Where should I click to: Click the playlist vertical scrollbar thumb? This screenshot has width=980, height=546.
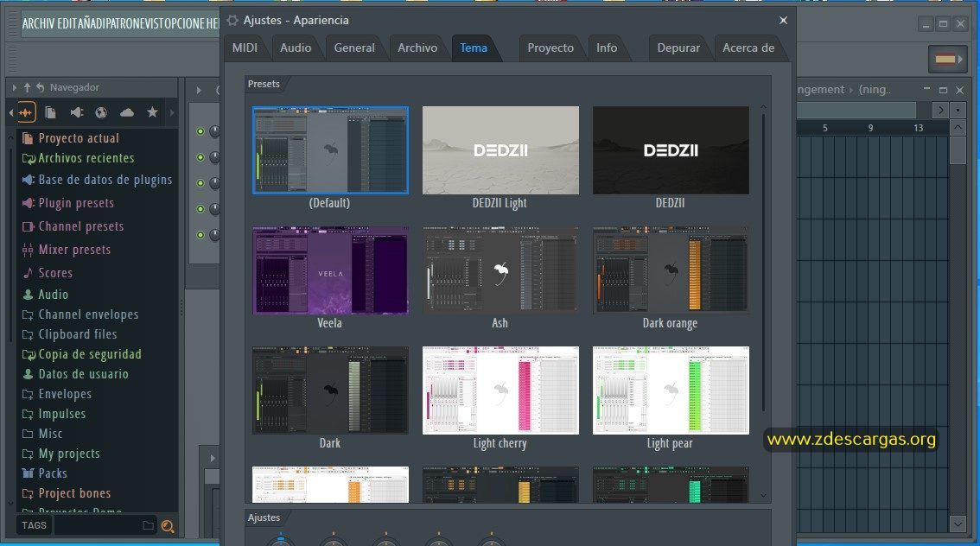pyautogui.click(x=958, y=150)
